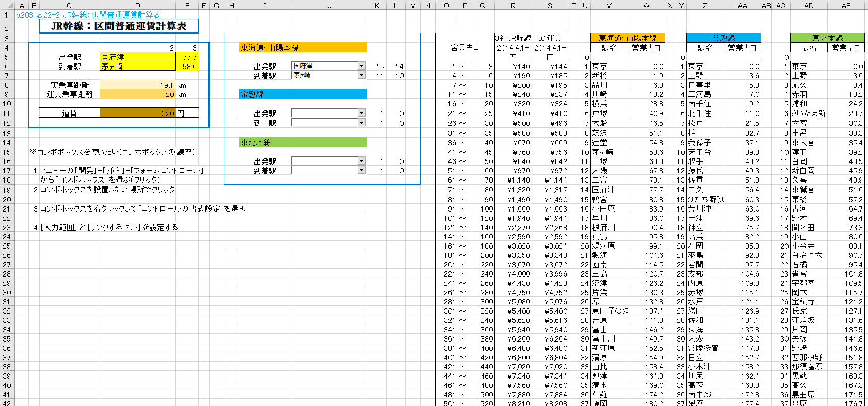Select the ¥4,000 fare cell
This screenshot has height=406, width=868.
point(513,274)
